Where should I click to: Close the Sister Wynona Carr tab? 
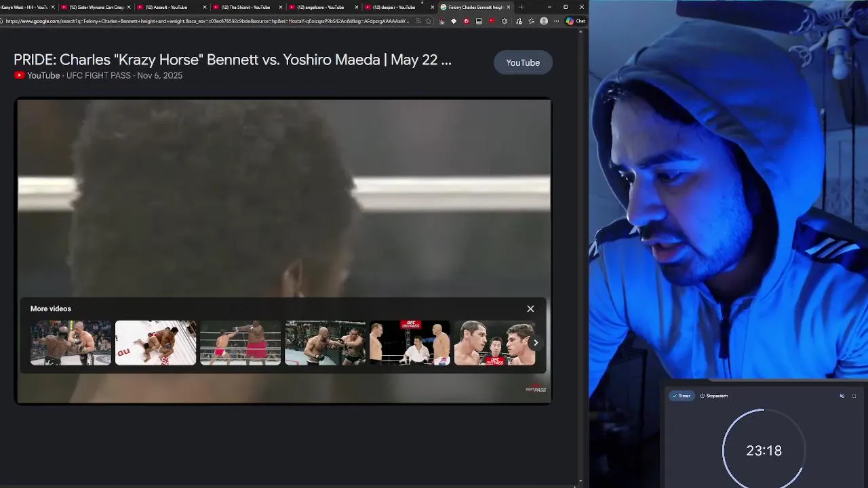point(129,7)
